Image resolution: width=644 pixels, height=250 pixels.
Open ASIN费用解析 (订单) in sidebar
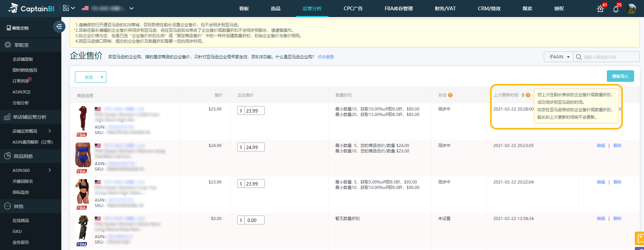[33, 142]
